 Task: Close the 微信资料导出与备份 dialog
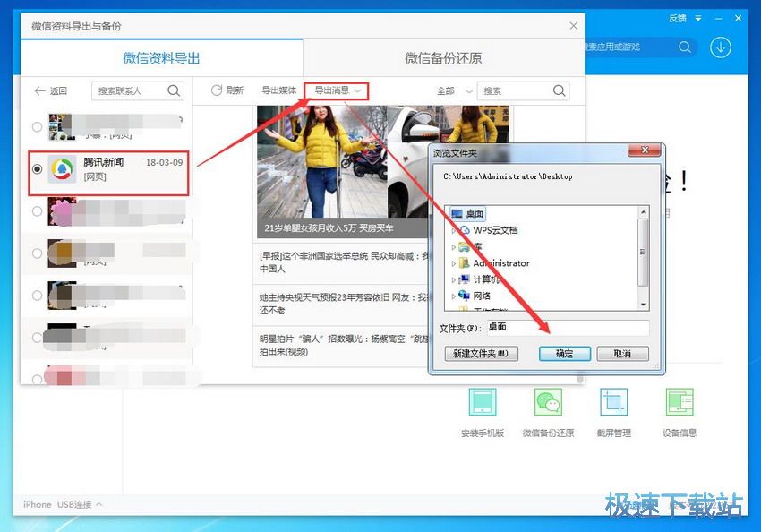(x=573, y=26)
